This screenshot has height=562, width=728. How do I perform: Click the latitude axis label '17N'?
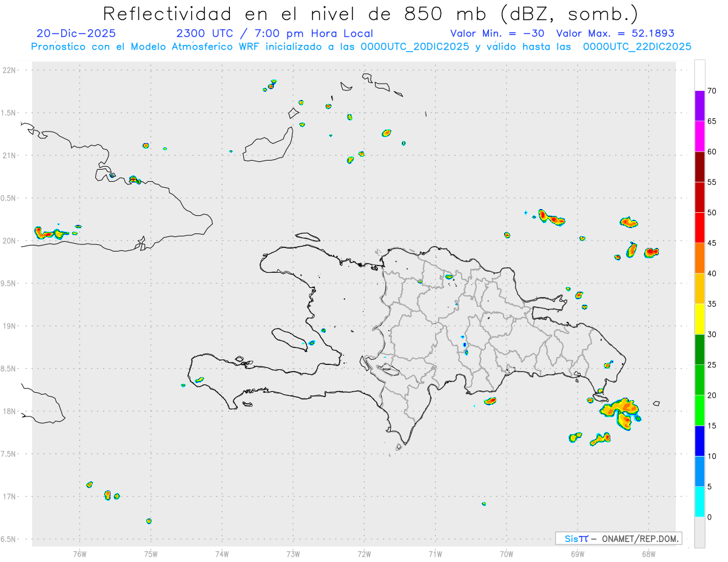(10, 497)
